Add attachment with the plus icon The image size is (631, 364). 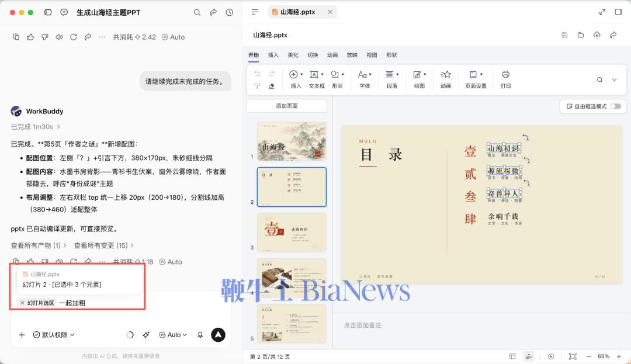point(22,335)
